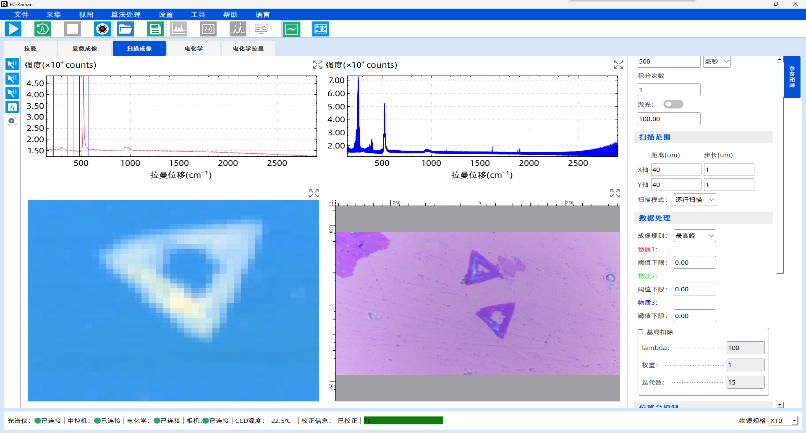This screenshot has width=806, height=433.
Task: Expand the top-right spectrum chart view
Action: 618,65
